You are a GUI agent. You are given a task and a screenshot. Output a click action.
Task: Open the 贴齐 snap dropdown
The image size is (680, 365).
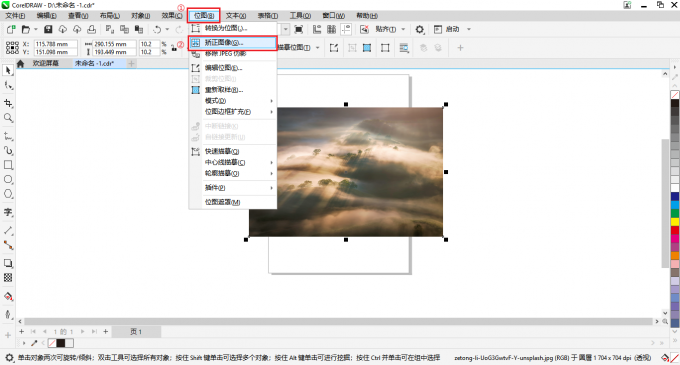point(403,29)
